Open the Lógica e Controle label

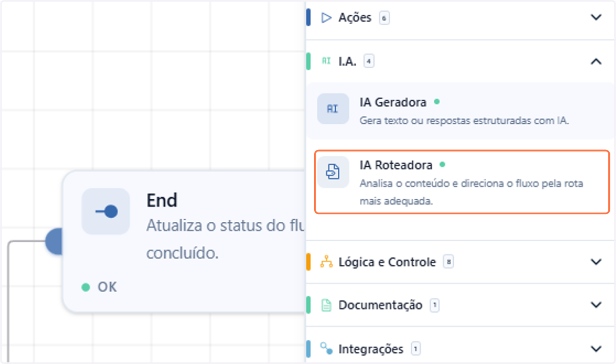387,262
